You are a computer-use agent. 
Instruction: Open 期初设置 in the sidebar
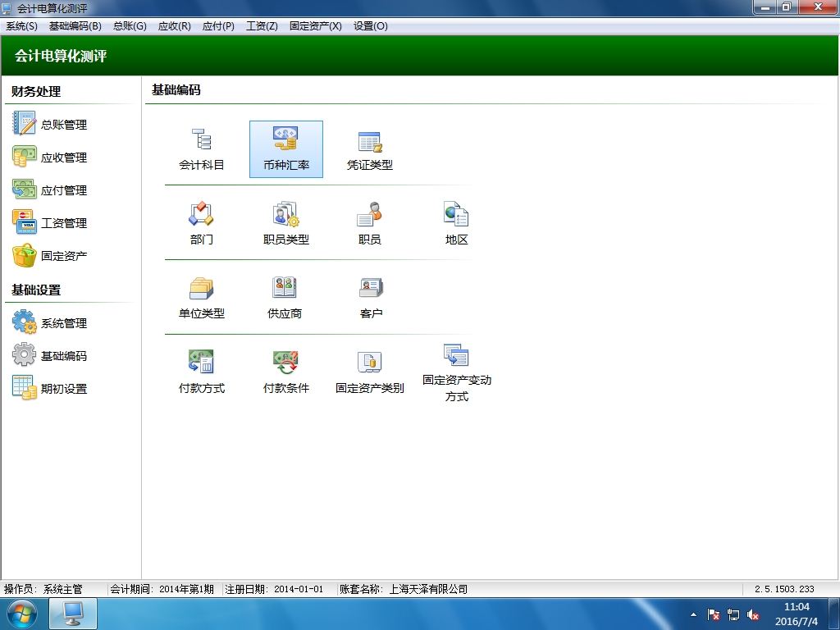click(x=50, y=388)
